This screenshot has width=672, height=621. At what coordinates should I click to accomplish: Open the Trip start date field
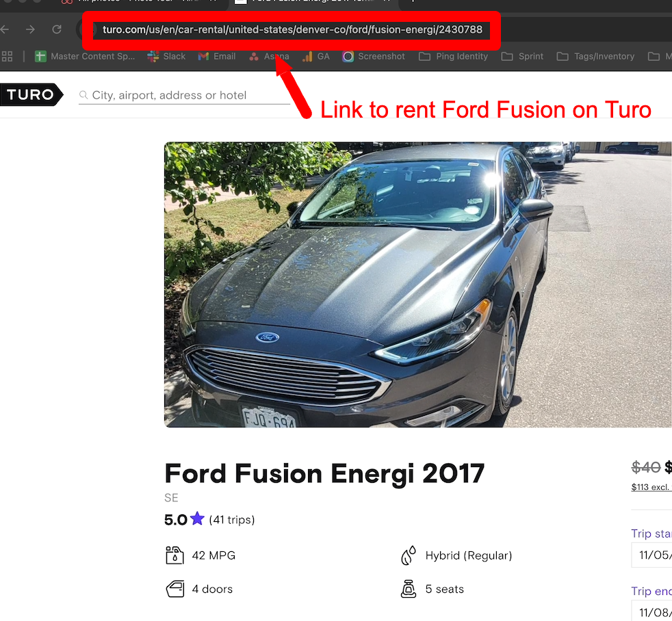click(652, 555)
